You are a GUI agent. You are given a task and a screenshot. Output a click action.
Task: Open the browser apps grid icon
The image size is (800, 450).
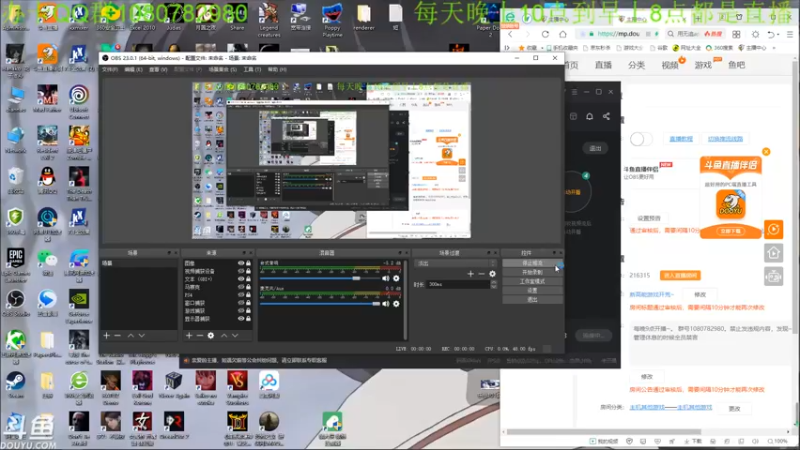click(x=736, y=34)
